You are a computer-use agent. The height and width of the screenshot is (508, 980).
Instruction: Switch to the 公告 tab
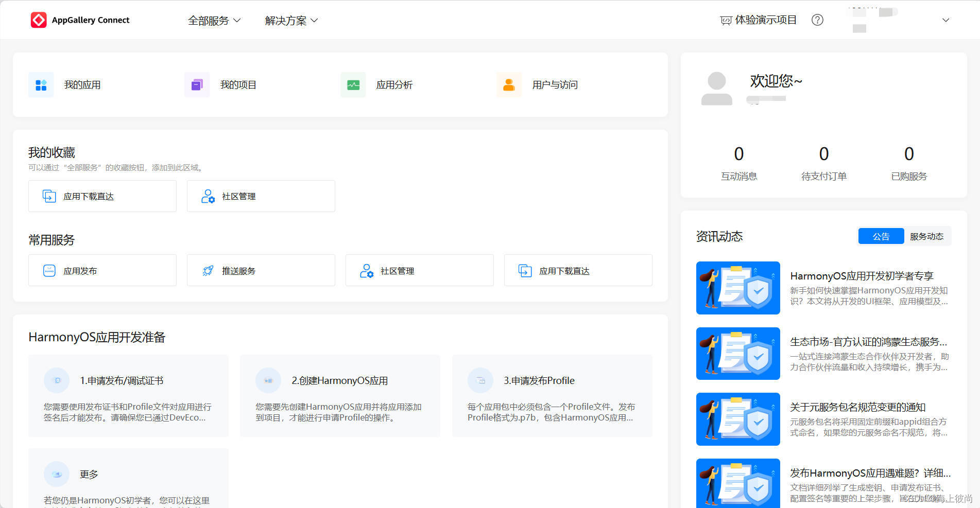[x=881, y=236]
